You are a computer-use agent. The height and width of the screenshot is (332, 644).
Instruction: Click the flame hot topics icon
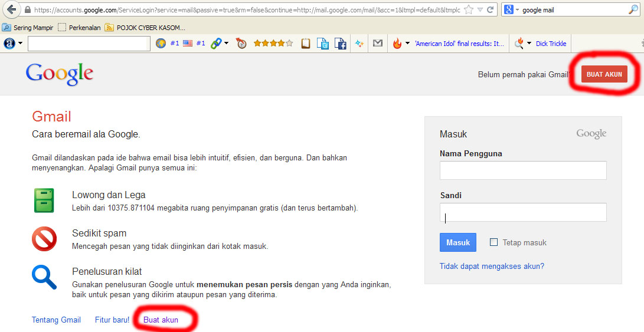tap(397, 43)
